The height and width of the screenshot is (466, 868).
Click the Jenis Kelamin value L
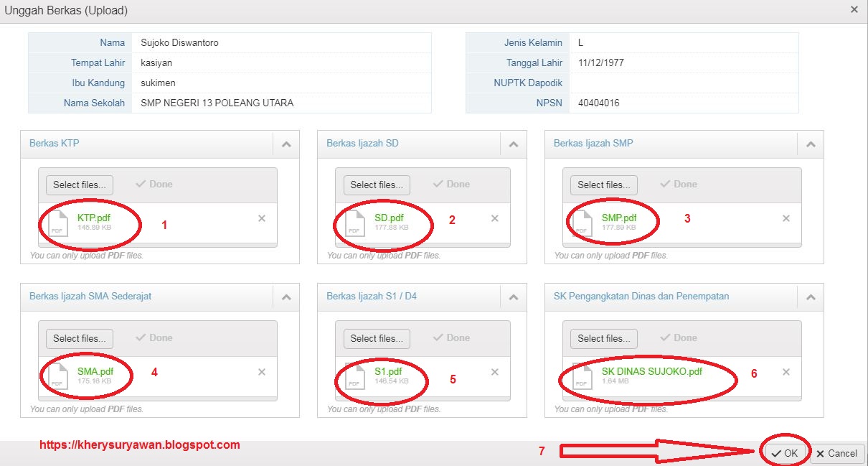pos(581,42)
